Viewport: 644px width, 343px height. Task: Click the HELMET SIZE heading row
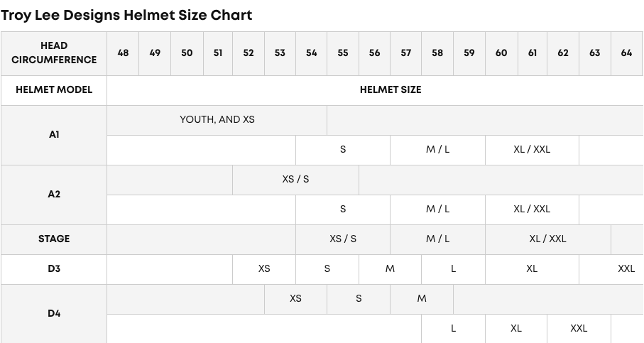tap(375, 90)
